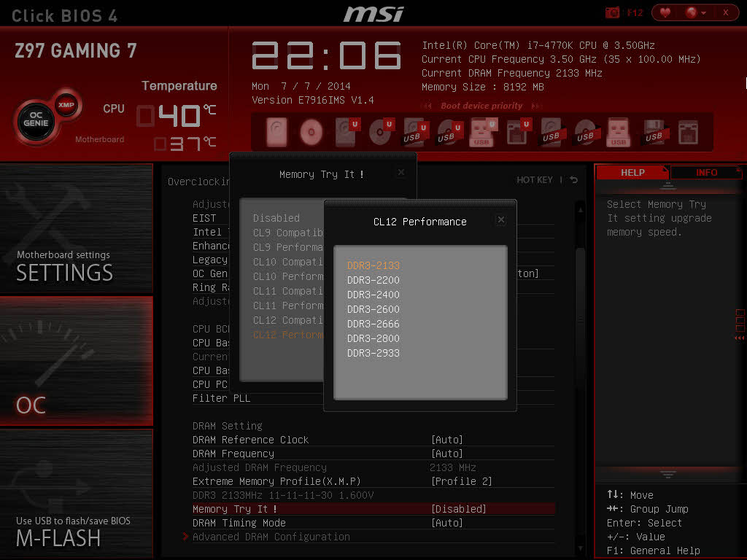Choose DDR3-2400 memory speed

point(373,295)
